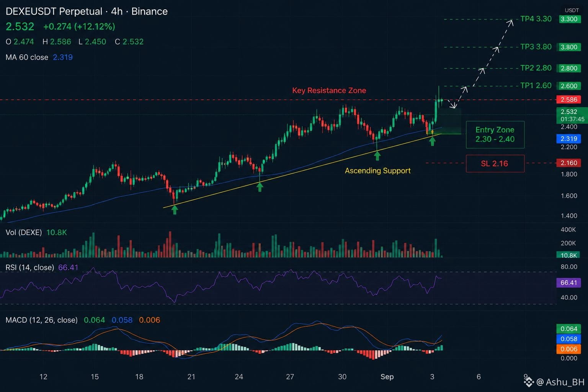Click the 1.600 price axis tick
Screen dimensions: 588x392
pos(569,196)
